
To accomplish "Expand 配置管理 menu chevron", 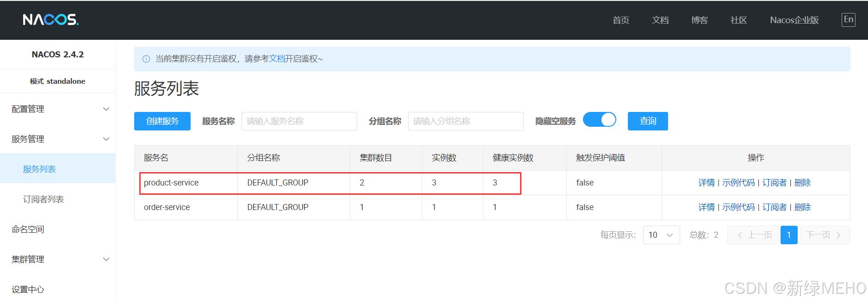I will (106, 109).
